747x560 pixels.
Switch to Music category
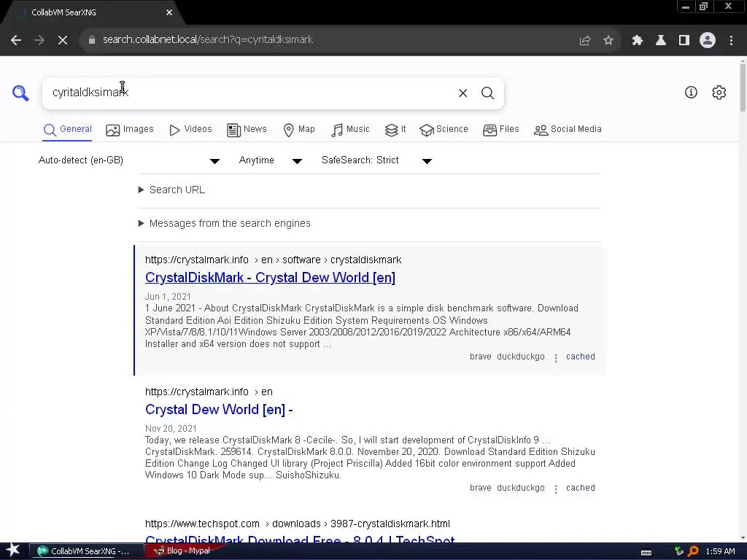[x=350, y=129]
